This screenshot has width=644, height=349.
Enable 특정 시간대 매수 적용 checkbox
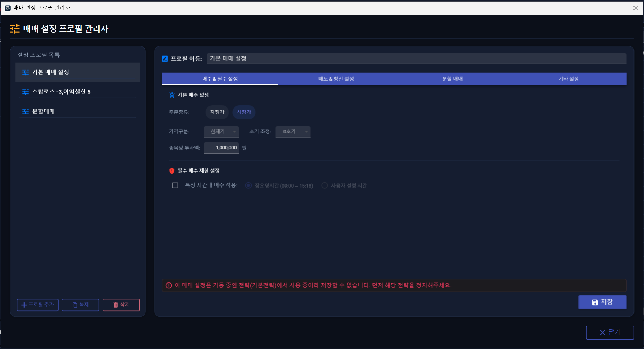click(x=175, y=186)
